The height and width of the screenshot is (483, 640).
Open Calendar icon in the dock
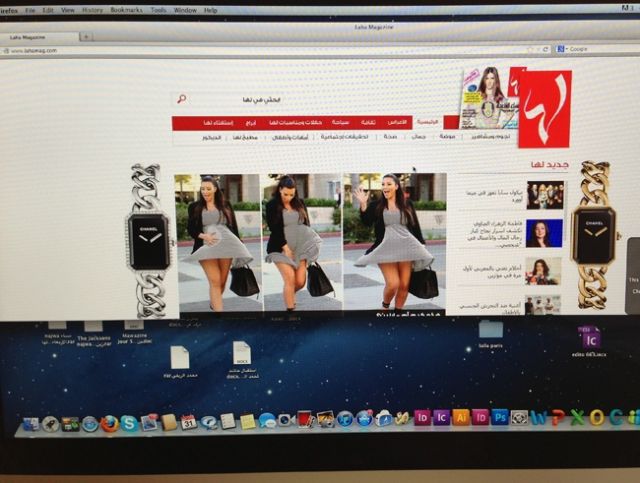click(188, 422)
